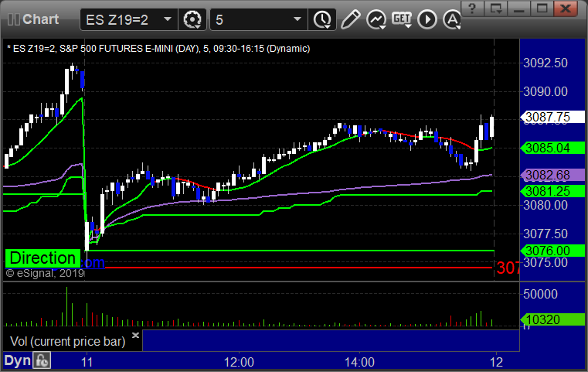This screenshot has width=588, height=372.
Task: Expand the ES Z19=2 symbol dropdown
Action: 168,19
